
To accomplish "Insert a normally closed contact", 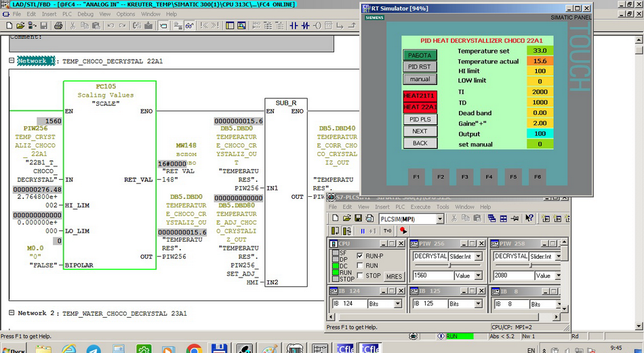I will (x=306, y=26).
